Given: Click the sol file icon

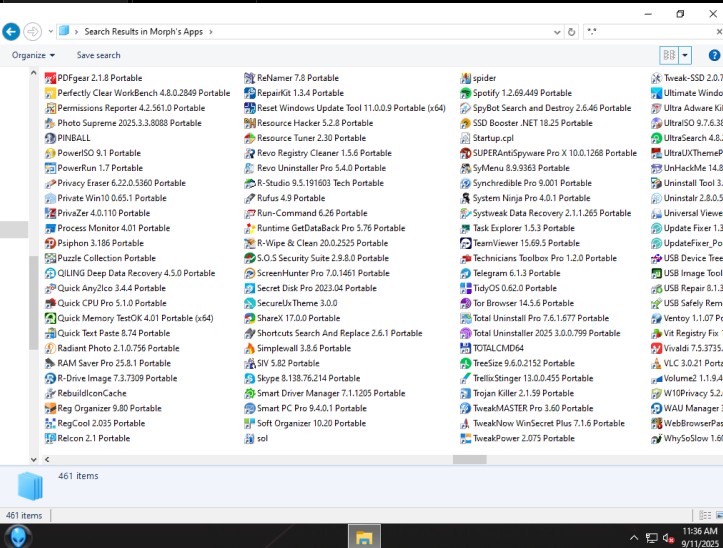Looking at the screenshot, I should (x=249, y=438).
